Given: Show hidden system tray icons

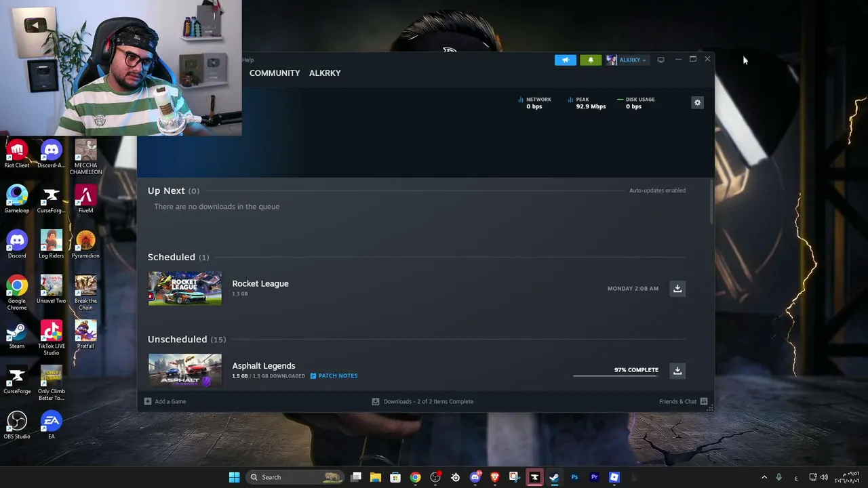Looking at the screenshot, I should click(x=764, y=477).
